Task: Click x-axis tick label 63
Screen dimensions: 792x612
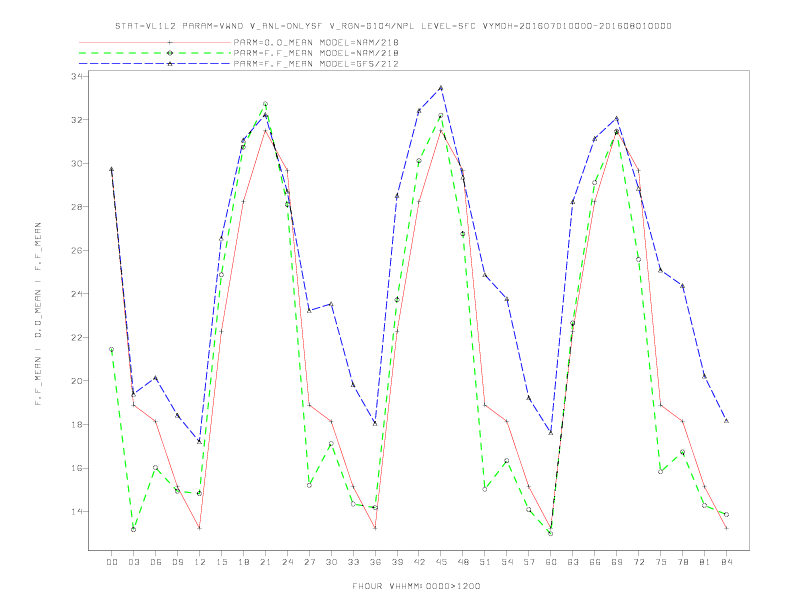Action: (x=573, y=562)
